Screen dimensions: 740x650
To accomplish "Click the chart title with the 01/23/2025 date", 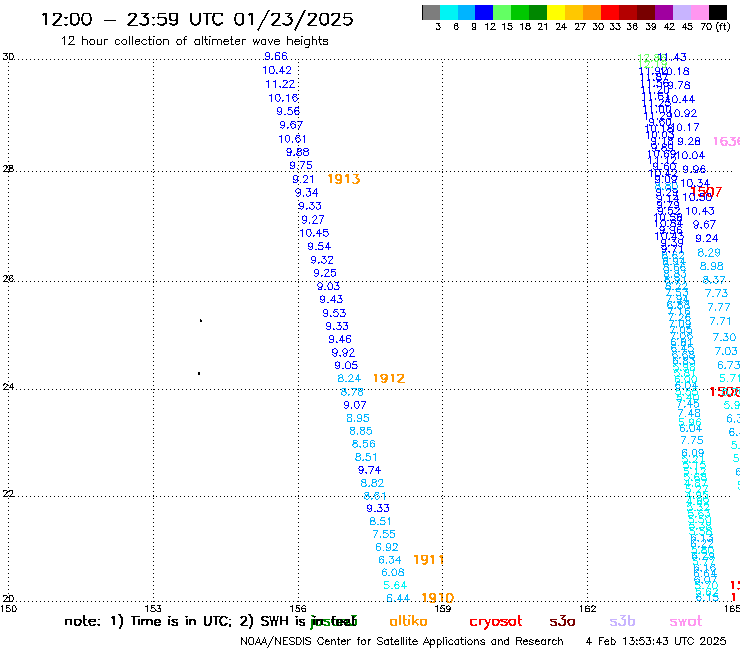I will (x=197, y=19).
